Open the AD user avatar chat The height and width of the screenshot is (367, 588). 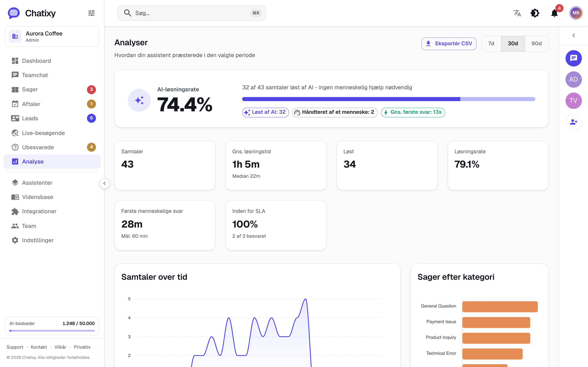click(574, 79)
